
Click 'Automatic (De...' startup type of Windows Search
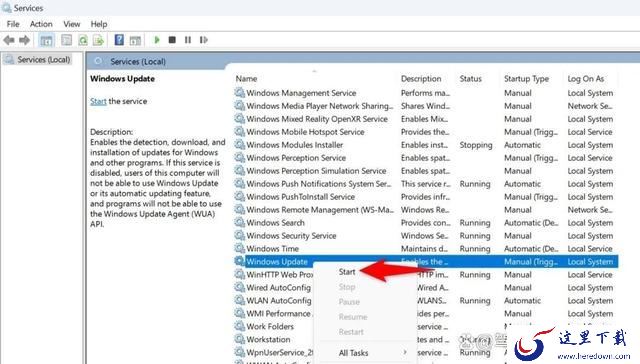[531, 223]
